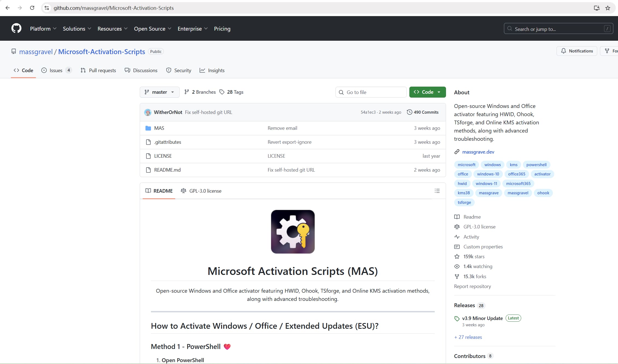This screenshot has width=618, height=364.
Task: Open the massgrave.dev link
Action: click(x=478, y=152)
